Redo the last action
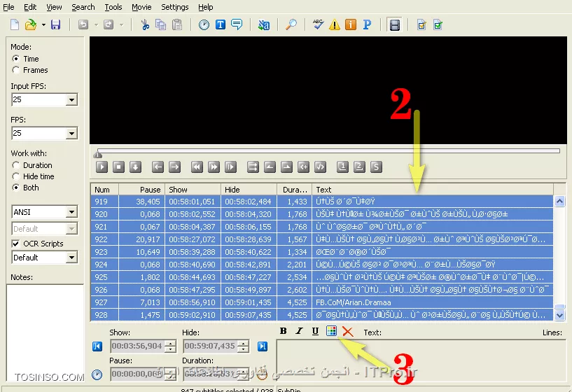The height and width of the screenshot is (392, 572). click(109, 24)
